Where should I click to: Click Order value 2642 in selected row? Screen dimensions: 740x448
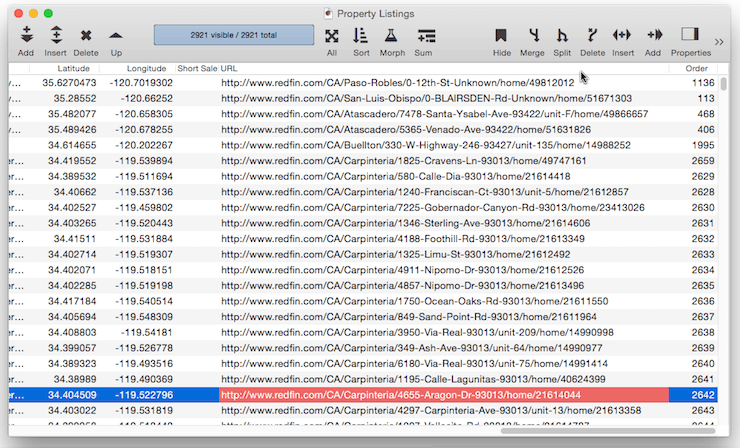coord(703,395)
